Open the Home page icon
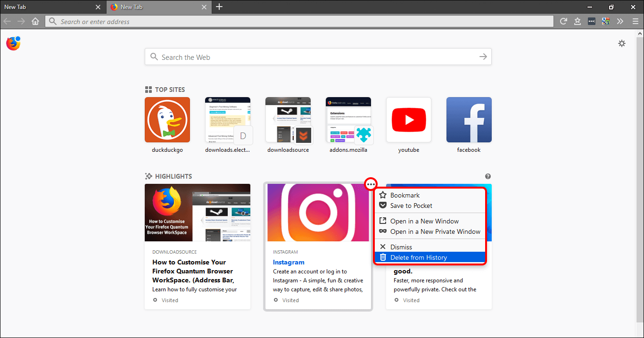 pos(35,21)
